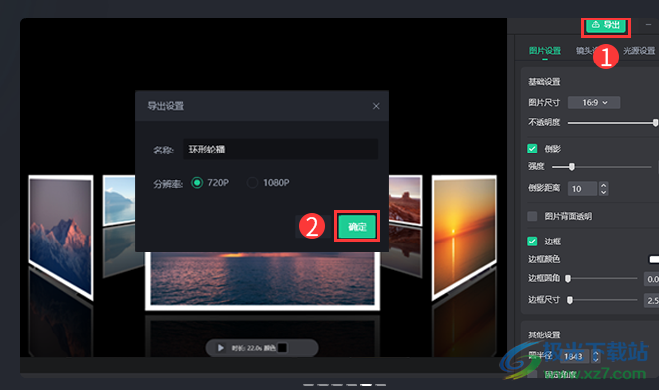The image size is (659, 390).
Task: Increase 倒影距离 with up arrow
Action: click(604, 185)
